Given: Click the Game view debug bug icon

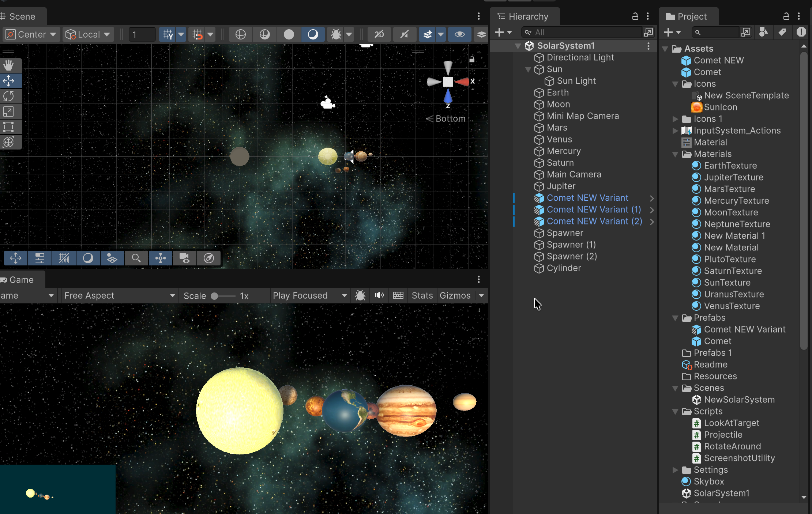Looking at the screenshot, I should point(360,295).
